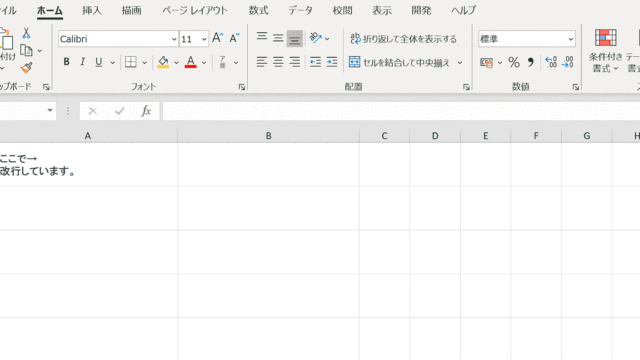The height and width of the screenshot is (360, 640).
Task: Toggle center horizontal alignment
Action: 278,62
